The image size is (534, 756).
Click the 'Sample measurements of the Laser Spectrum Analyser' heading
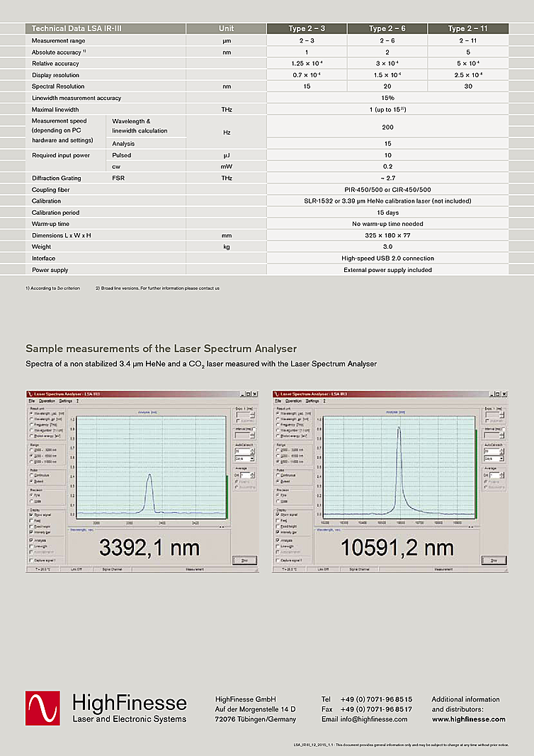161,349
